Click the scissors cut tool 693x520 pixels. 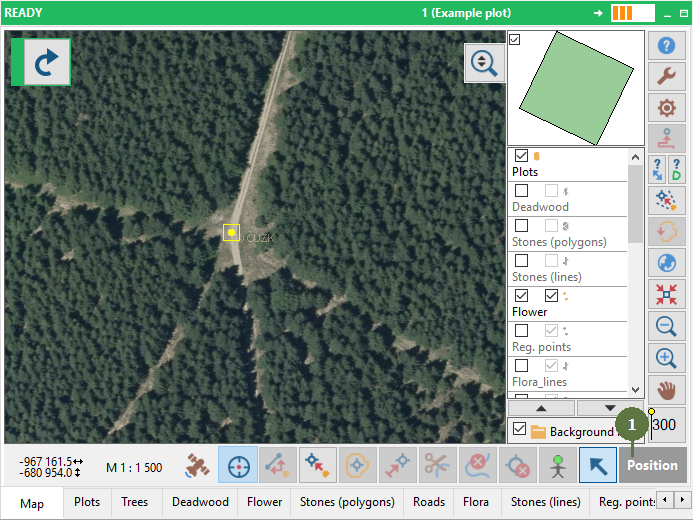[438, 465]
